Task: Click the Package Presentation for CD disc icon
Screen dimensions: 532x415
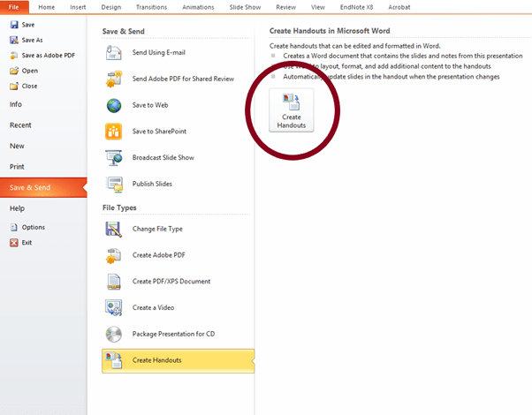Action: (x=114, y=335)
